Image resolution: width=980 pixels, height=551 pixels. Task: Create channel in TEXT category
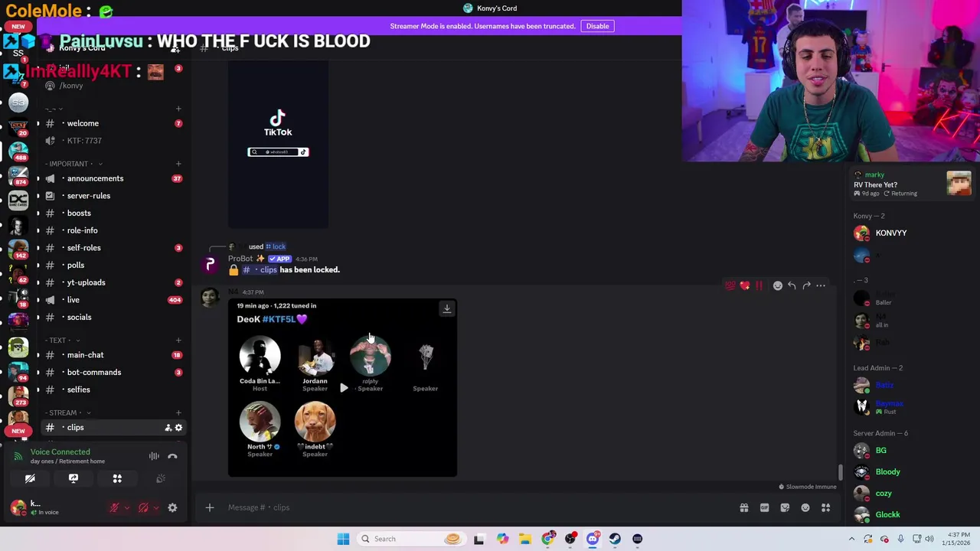(x=178, y=340)
